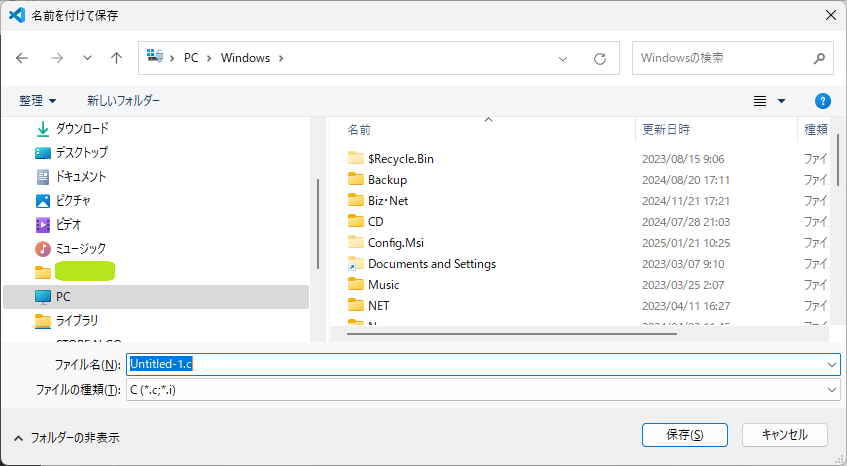Select PC breadcrumb in address bar

coord(191,58)
